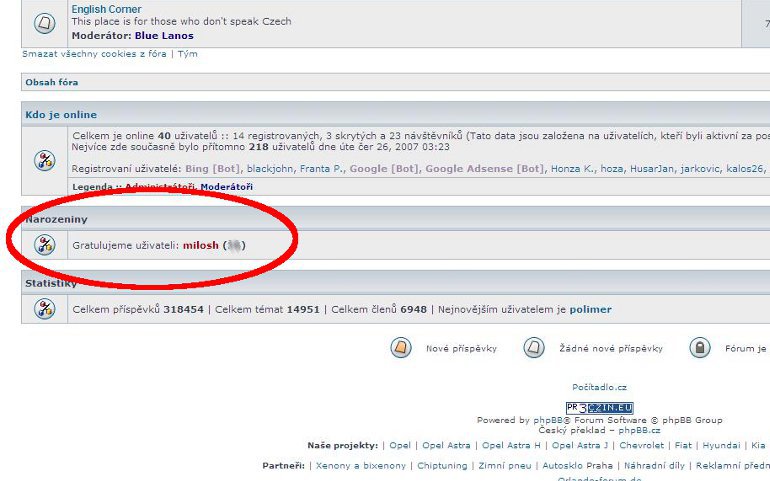Screen dimensions: 770x481
Task: Go to Obsah fóra index
Action: click(52, 82)
